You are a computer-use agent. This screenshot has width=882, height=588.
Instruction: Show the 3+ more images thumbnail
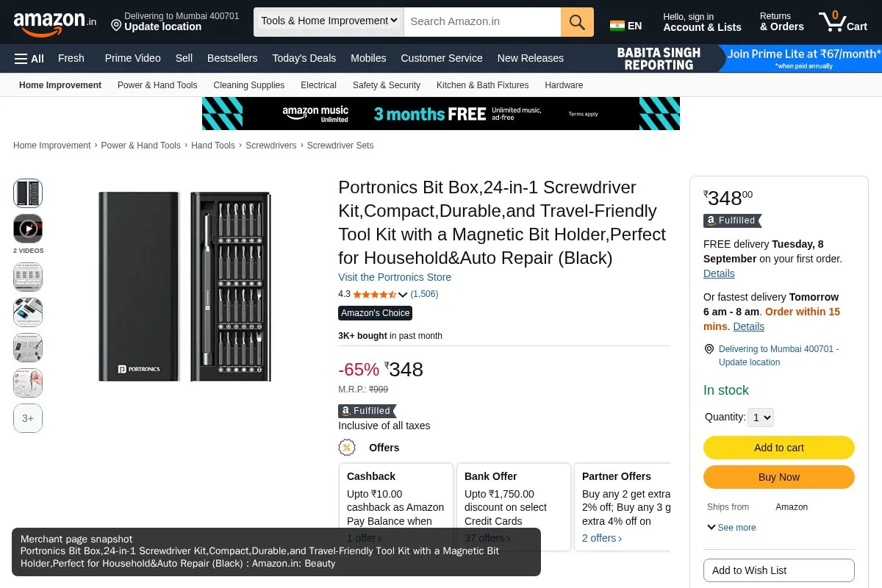pyautogui.click(x=28, y=418)
